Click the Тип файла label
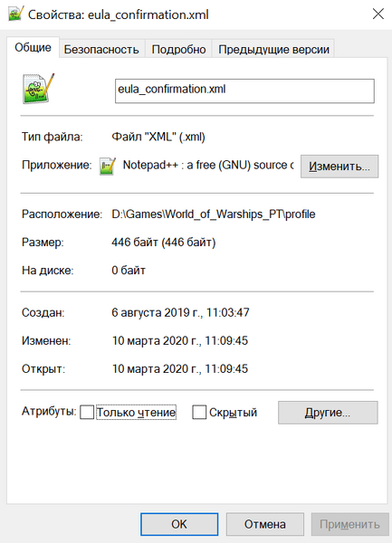 (53, 137)
